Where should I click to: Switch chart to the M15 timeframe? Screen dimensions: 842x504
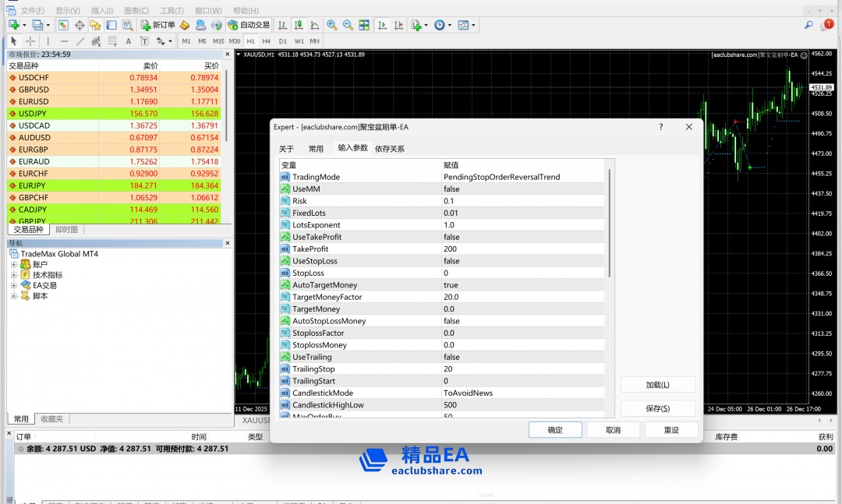tap(218, 41)
